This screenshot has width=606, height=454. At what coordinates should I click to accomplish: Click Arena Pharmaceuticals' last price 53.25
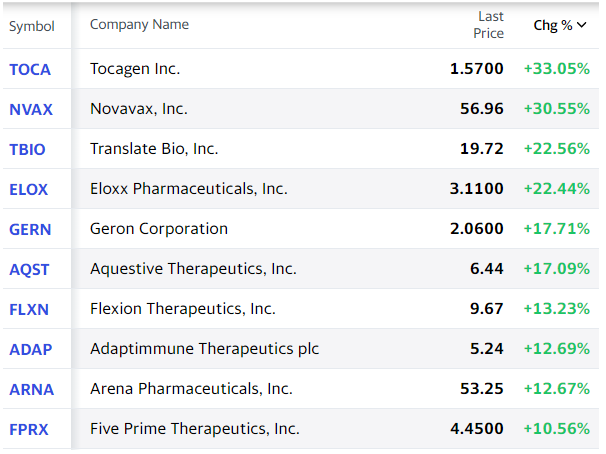point(482,389)
